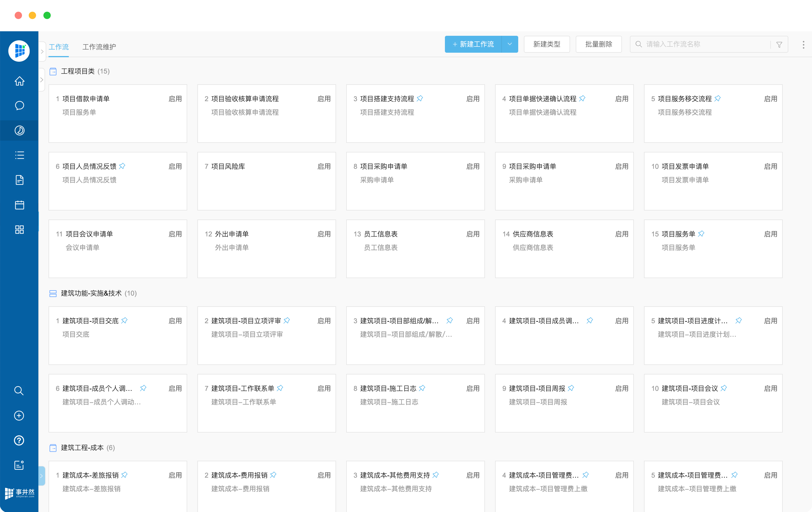The width and height of the screenshot is (812, 512).
Task: Switch to the 工作流维护 tab
Action: [99, 47]
